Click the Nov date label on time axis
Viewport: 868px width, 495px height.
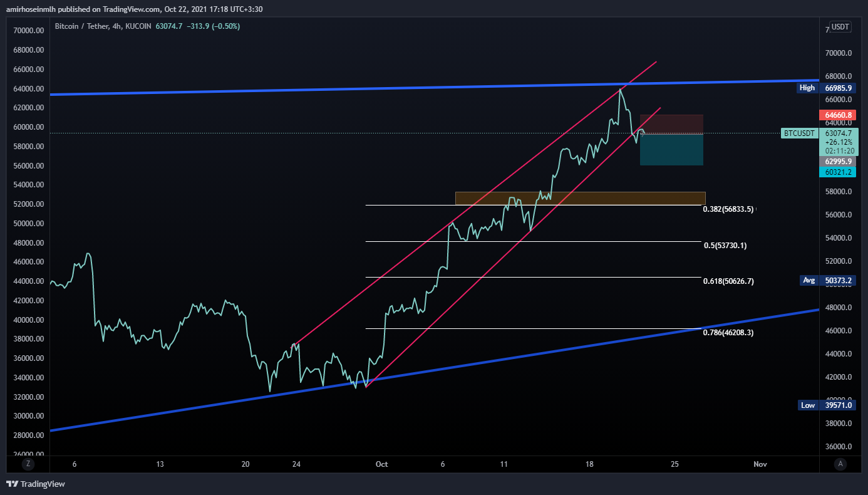pyautogui.click(x=760, y=464)
